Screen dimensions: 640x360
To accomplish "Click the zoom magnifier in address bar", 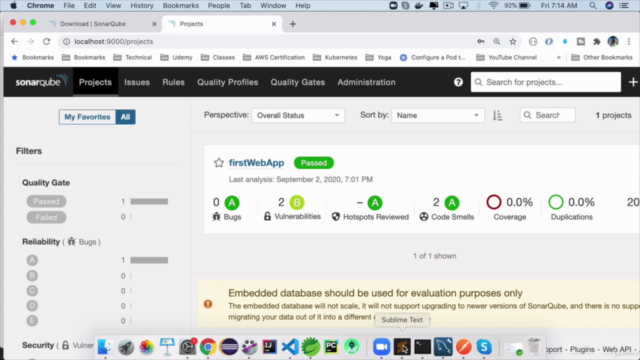I will [497, 42].
